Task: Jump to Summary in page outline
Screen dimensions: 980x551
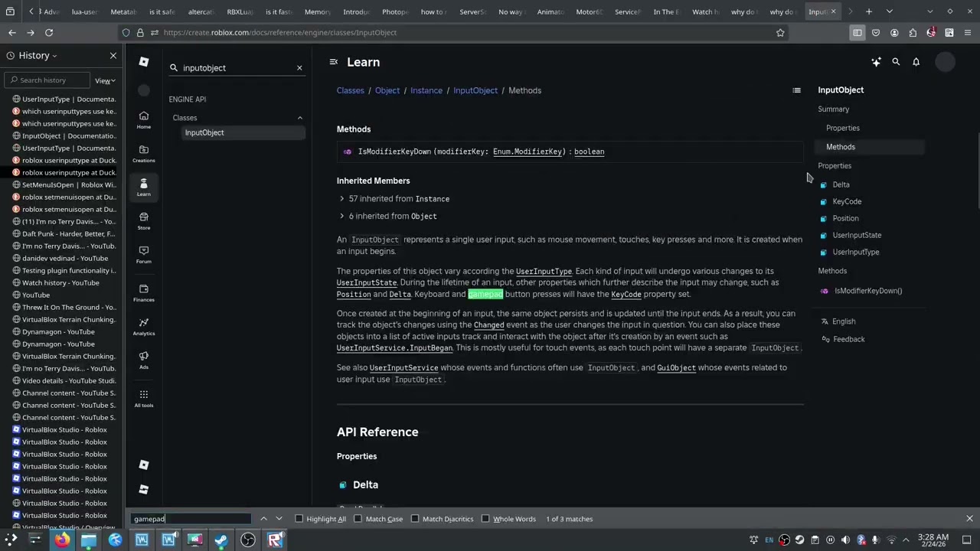Action: 833,109
